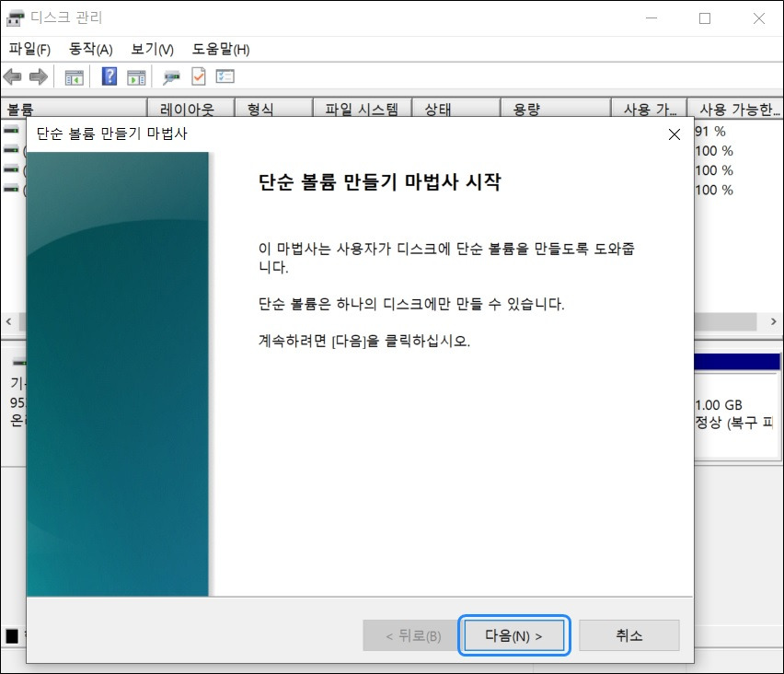Click the 정상 (복구 파 partition status text

click(x=734, y=423)
